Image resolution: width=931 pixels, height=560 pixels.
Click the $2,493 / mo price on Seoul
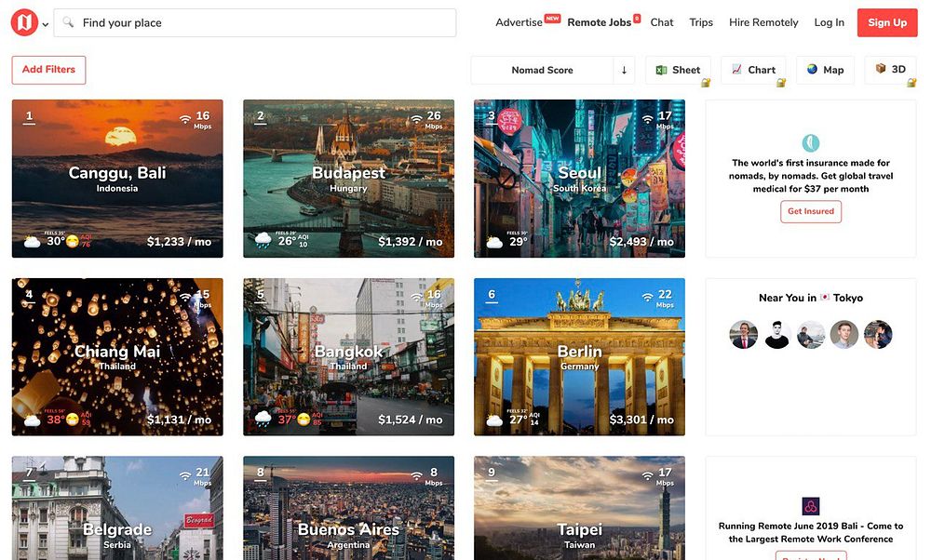pyautogui.click(x=641, y=242)
